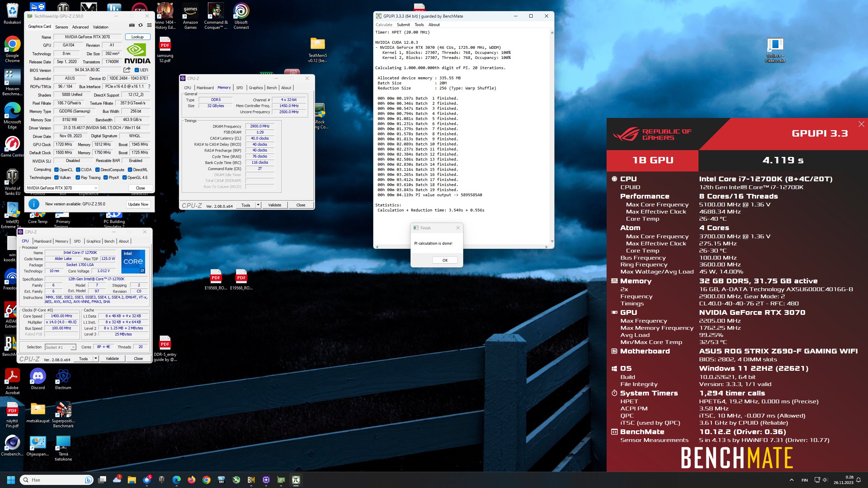Take GPU-Z screenshot with camera icon
The width and height of the screenshot is (868, 488).
coord(132,25)
